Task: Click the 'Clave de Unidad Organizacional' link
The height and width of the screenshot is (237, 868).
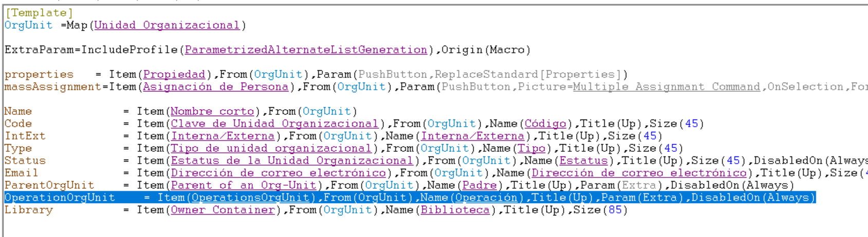Action: pyautogui.click(x=274, y=124)
